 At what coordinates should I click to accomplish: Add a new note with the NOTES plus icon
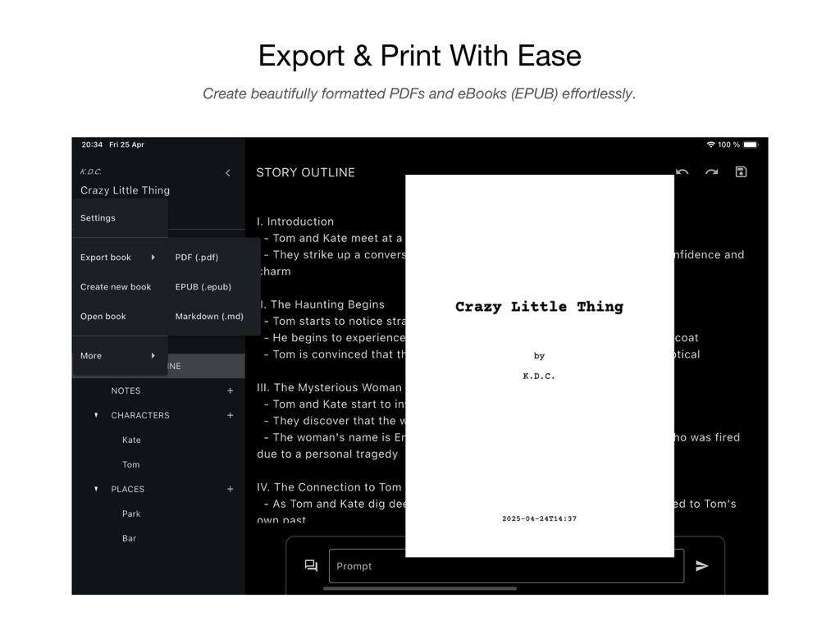click(x=231, y=390)
